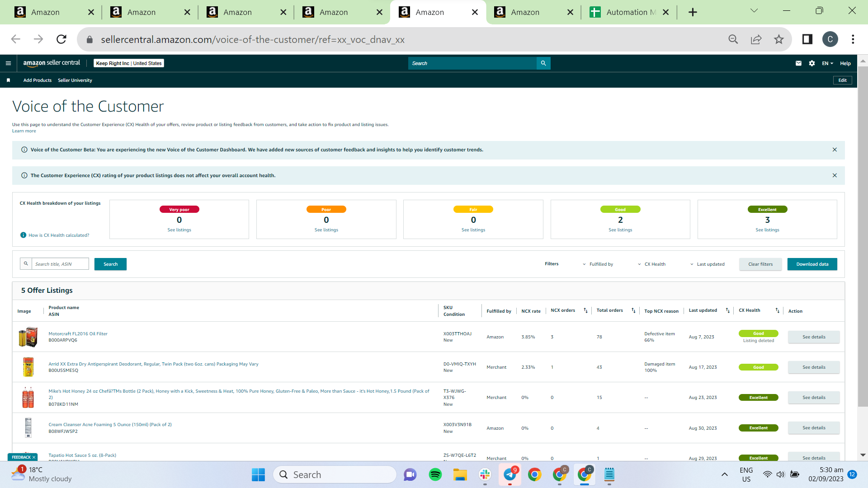Click the Motorcraft oil filter product thumbnail
The width and height of the screenshot is (868, 488).
(28, 337)
